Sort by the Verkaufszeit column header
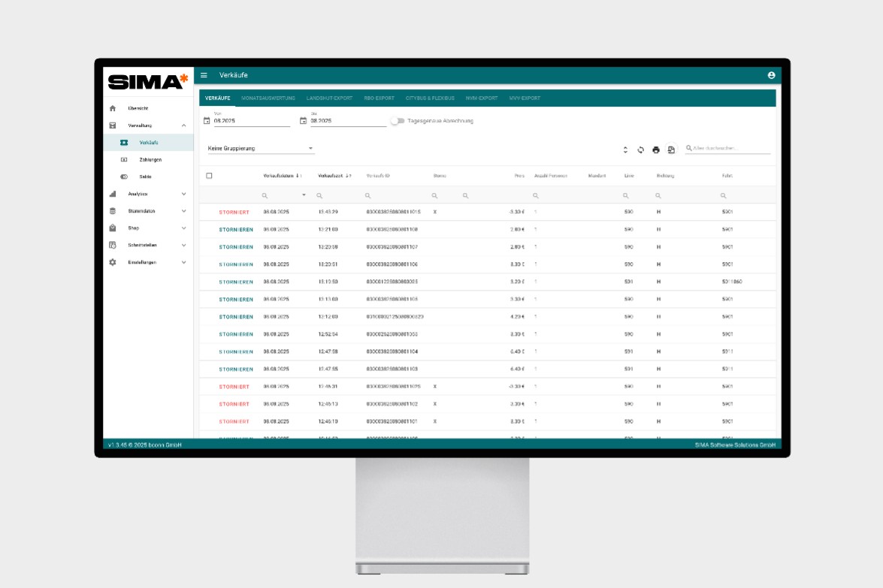 click(331, 176)
